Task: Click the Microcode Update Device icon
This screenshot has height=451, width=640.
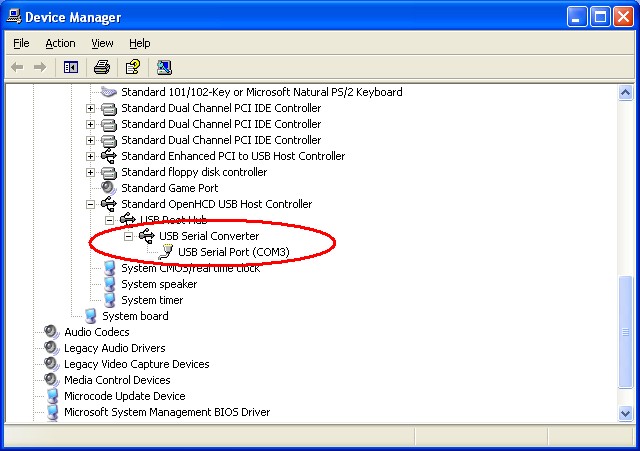Action: tap(53, 396)
